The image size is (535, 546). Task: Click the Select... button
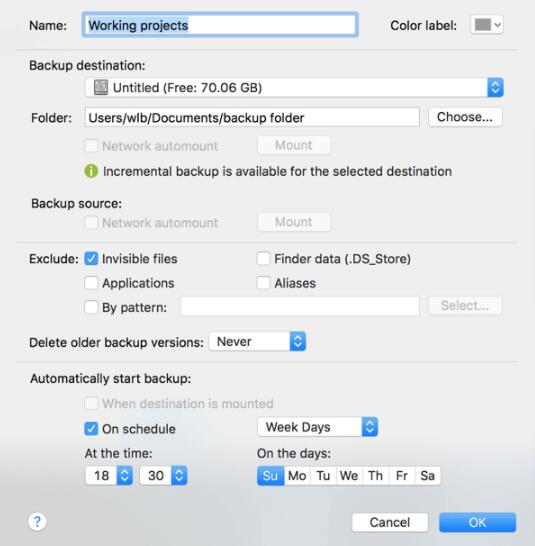tap(465, 306)
